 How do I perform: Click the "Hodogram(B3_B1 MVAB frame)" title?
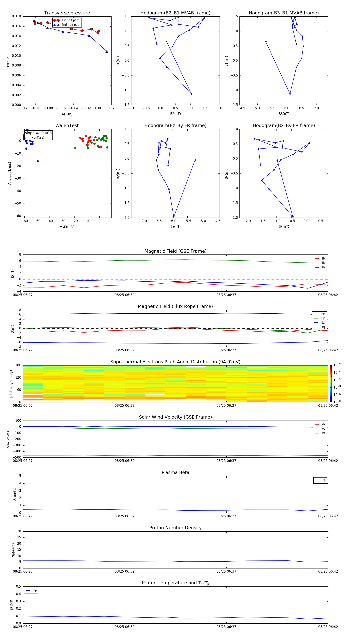(284, 13)
